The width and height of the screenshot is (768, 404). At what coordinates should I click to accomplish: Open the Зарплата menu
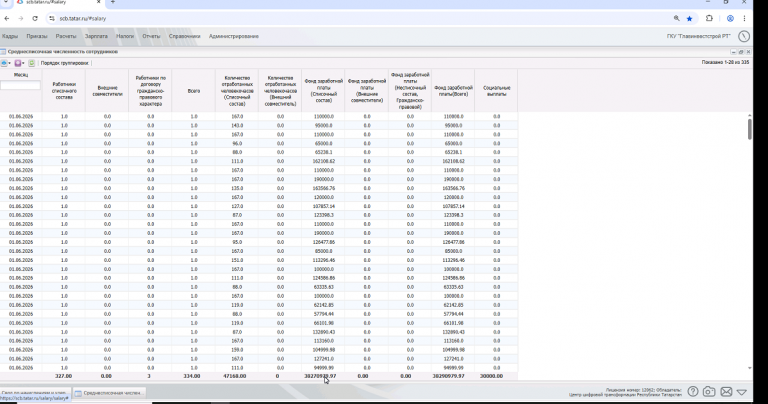click(96, 36)
